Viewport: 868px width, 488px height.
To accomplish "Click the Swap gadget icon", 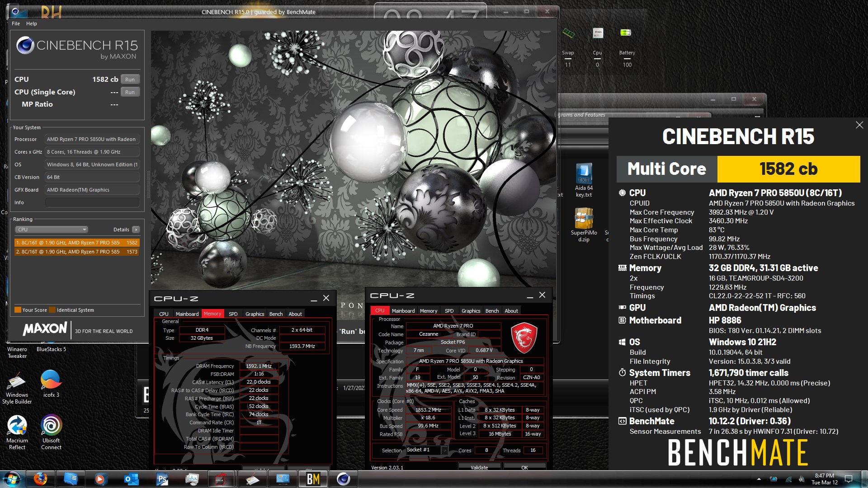I will tap(568, 33).
